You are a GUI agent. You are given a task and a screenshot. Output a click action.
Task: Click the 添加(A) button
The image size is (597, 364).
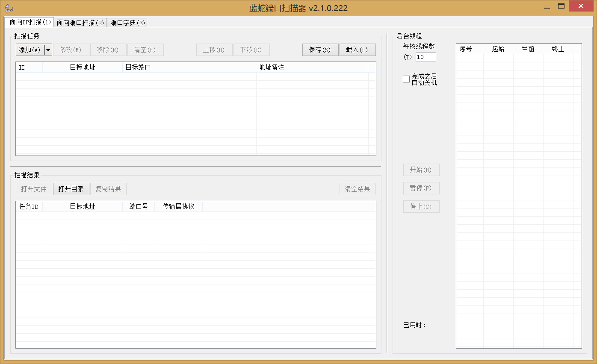click(x=30, y=50)
